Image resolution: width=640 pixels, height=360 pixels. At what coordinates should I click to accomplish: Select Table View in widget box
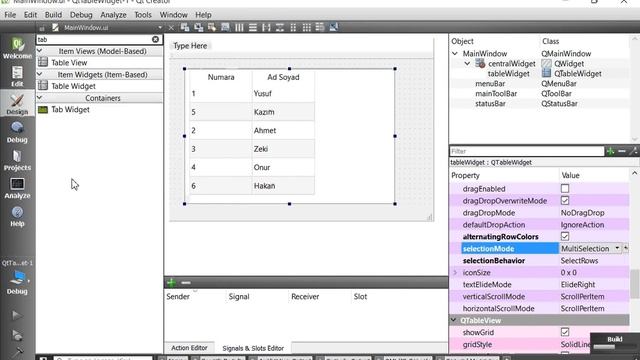pyautogui.click(x=100, y=62)
